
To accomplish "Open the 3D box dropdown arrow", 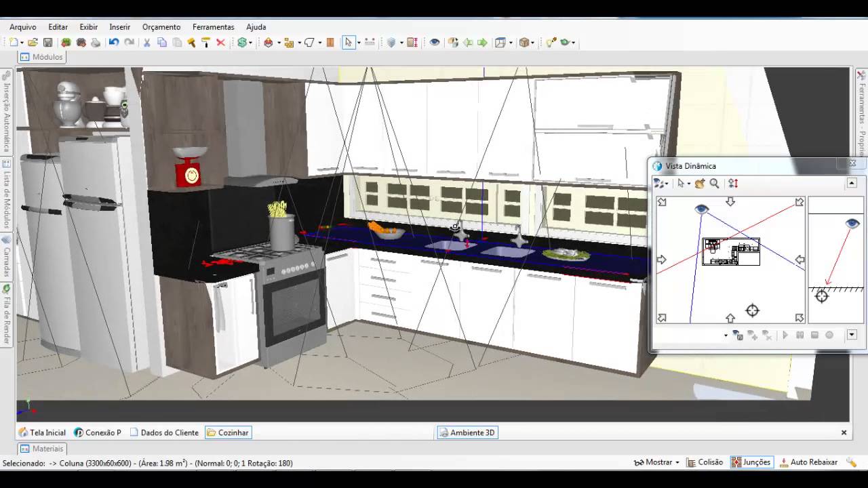I will pyautogui.click(x=532, y=43).
